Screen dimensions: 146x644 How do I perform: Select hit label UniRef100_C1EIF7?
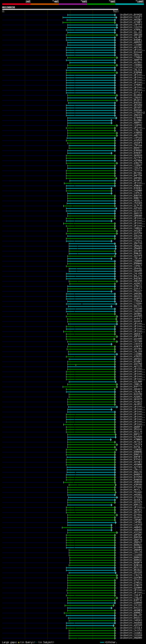click(x=131, y=17)
